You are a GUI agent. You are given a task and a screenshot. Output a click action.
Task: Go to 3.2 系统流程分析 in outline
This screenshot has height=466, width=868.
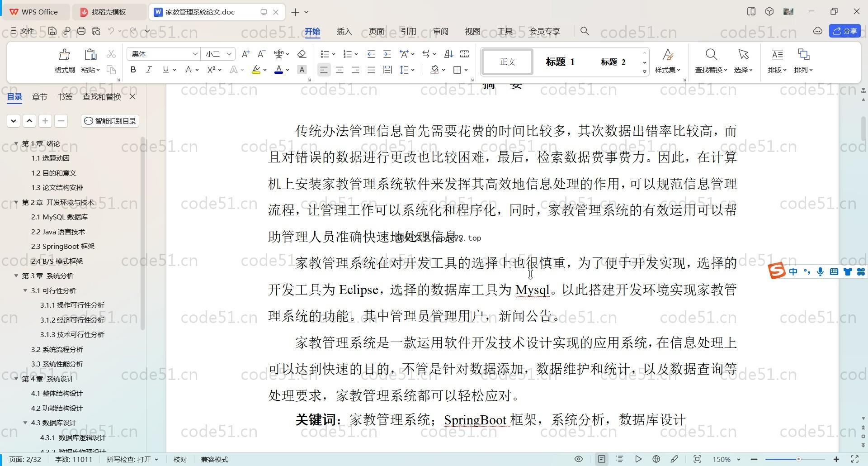coord(57,349)
